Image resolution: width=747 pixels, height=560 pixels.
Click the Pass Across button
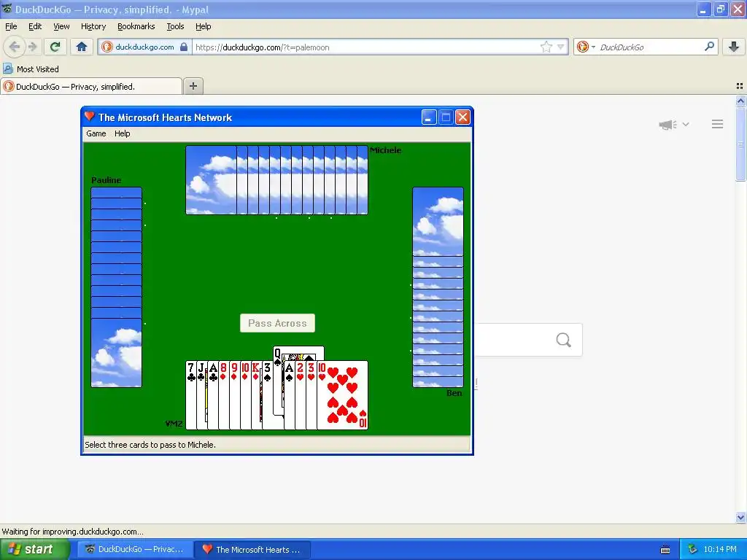point(277,323)
